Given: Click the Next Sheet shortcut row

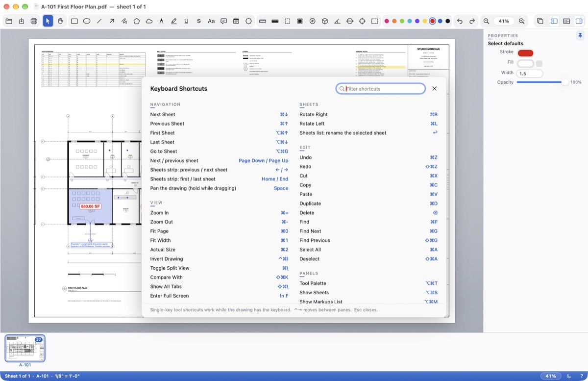Looking at the screenshot, I should (x=220, y=114).
